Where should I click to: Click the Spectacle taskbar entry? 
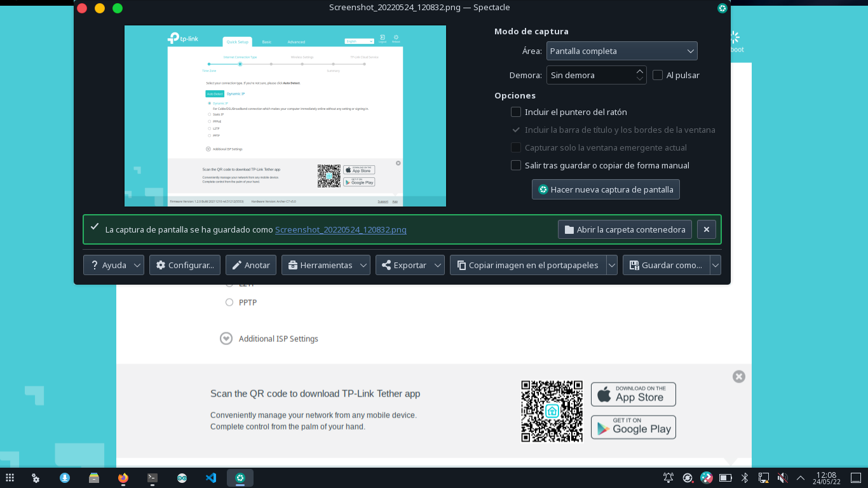(x=240, y=478)
